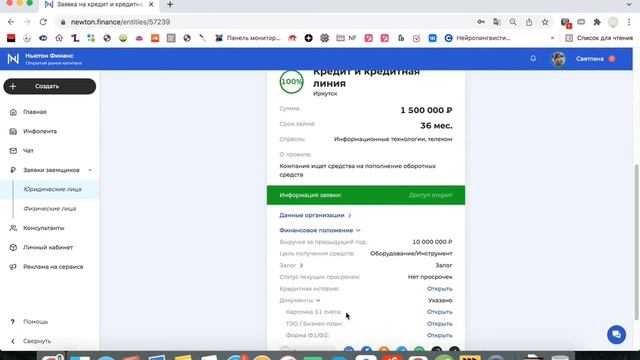Expand the Залог row chevron
Screen dimensions: 640x360
click(x=301, y=265)
